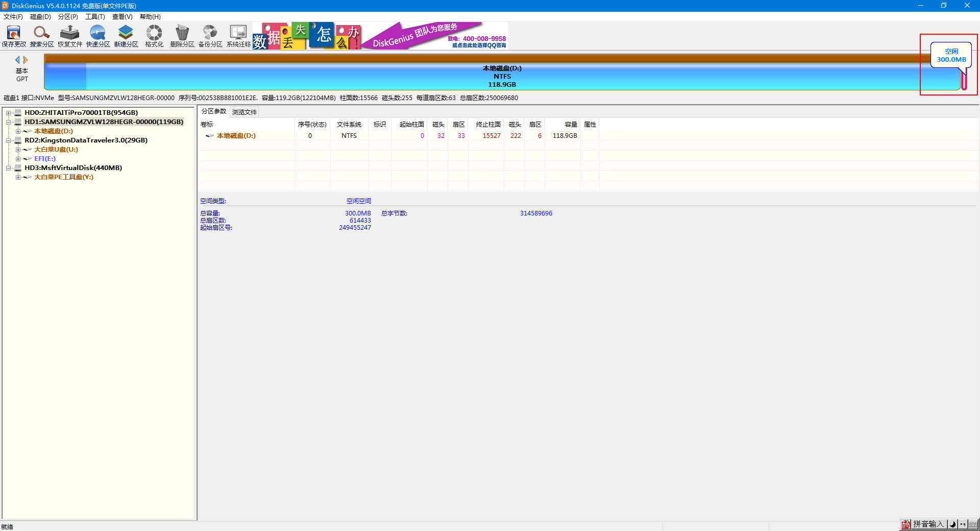This screenshot has width=980, height=531.
Task: Select the 删除分区 (Delete Partition) icon
Action: point(182,36)
